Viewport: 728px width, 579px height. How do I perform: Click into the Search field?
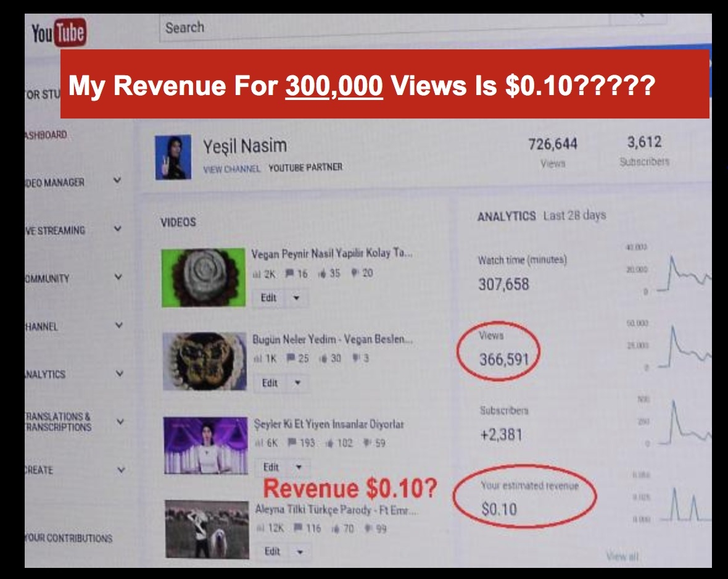[x=384, y=28]
